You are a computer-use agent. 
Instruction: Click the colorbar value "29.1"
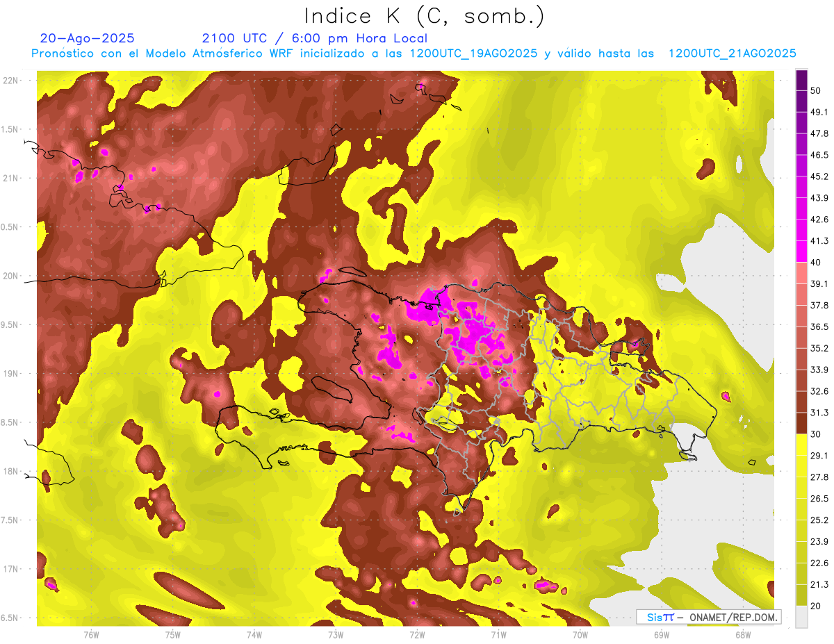pyautogui.click(x=819, y=455)
